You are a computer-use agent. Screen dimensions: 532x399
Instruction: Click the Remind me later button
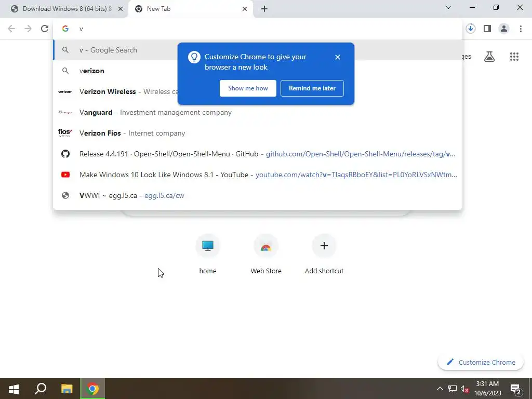pyautogui.click(x=312, y=88)
